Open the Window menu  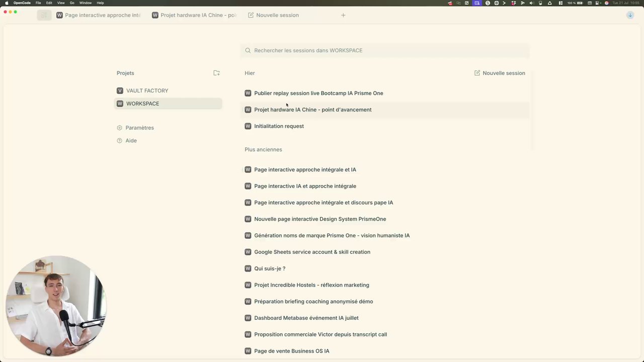(x=86, y=3)
